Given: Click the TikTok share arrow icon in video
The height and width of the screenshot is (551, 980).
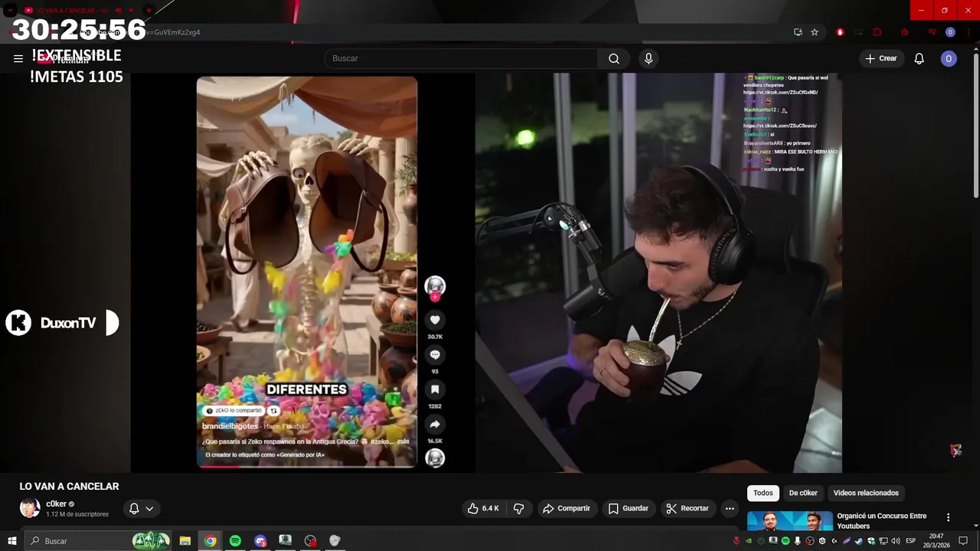Looking at the screenshot, I should click(435, 424).
